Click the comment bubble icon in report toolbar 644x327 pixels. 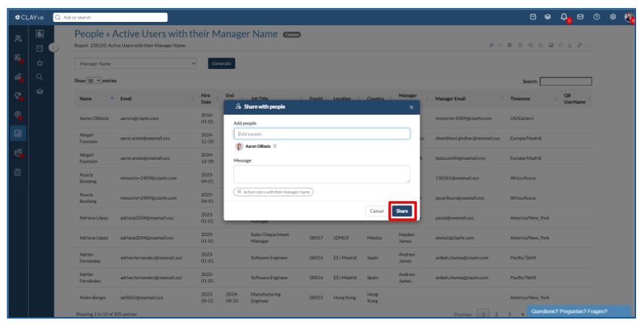[x=491, y=45]
